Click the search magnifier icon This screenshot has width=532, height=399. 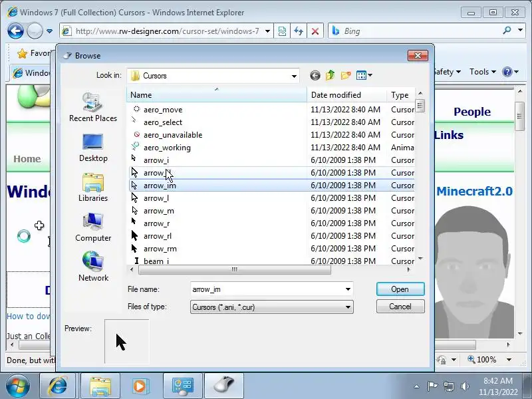pos(507,31)
